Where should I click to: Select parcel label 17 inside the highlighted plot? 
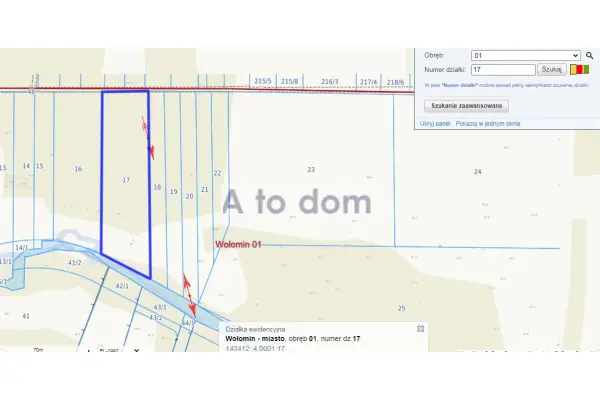(x=126, y=180)
